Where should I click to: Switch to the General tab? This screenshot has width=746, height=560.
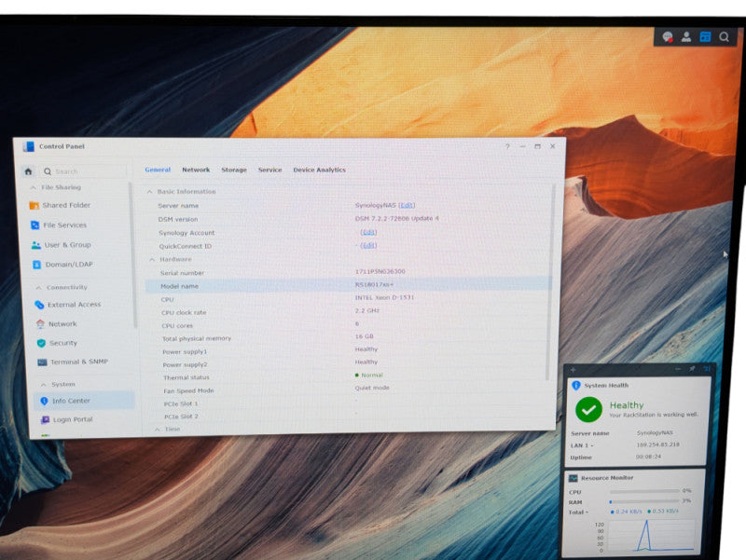158,170
